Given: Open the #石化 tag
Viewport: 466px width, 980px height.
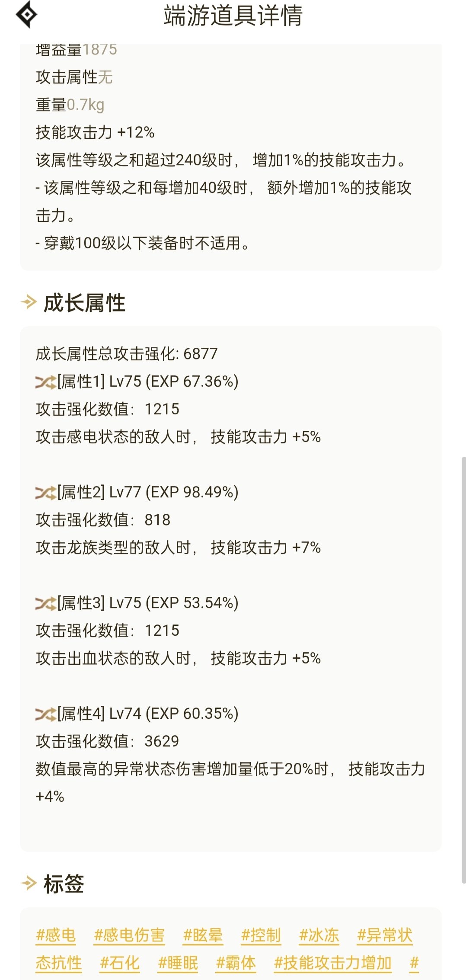Looking at the screenshot, I should click(x=120, y=963).
